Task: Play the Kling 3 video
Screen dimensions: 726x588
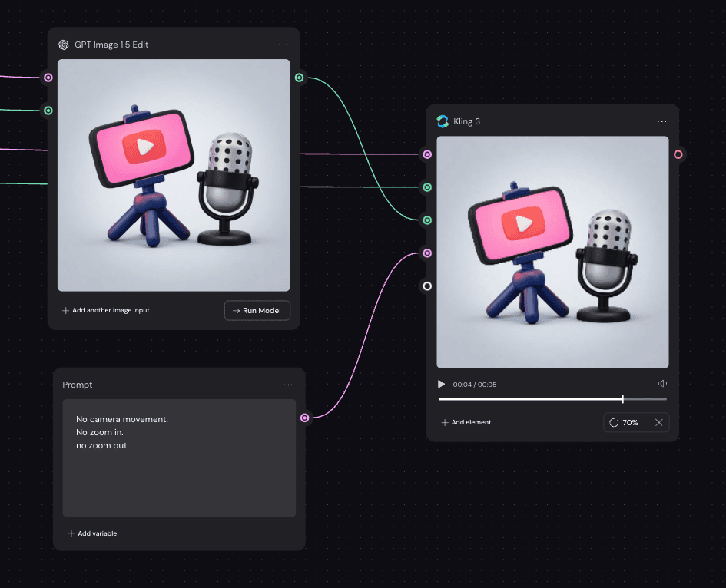Action: (441, 385)
